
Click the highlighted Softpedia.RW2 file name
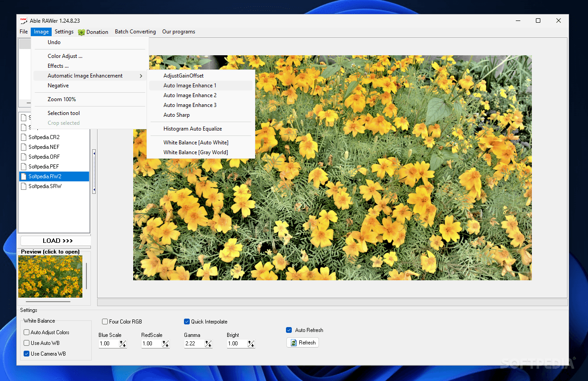[x=45, y=176]
